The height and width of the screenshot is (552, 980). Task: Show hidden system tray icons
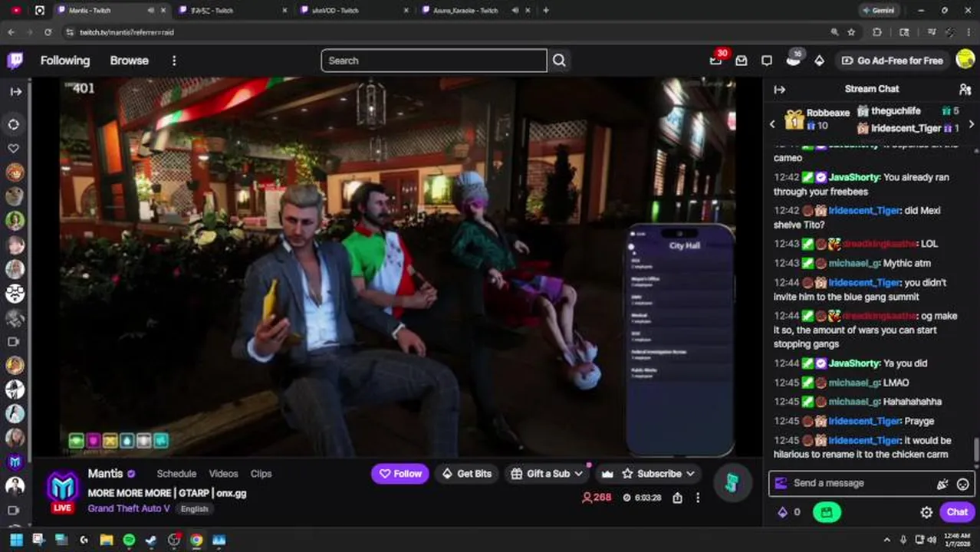click(887, 540)
